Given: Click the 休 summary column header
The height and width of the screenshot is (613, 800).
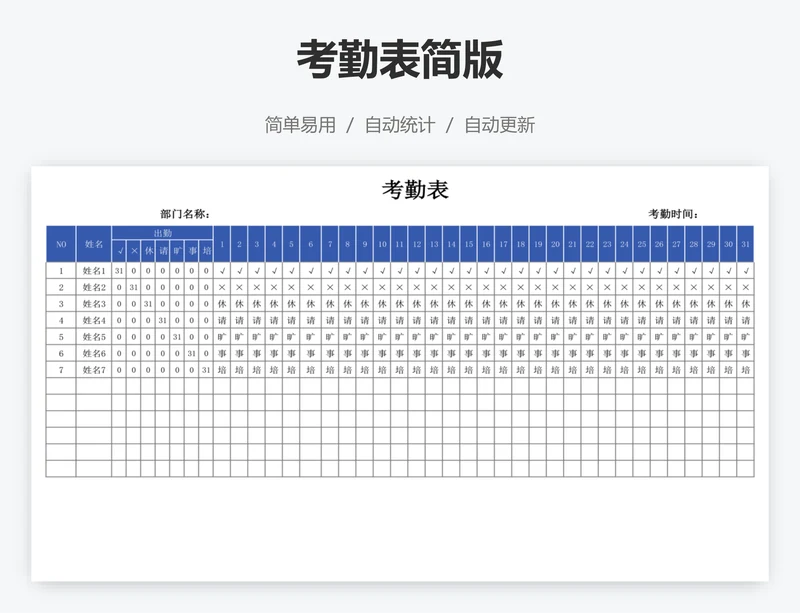Looking at the screenshot, I should tap(148, 251).
